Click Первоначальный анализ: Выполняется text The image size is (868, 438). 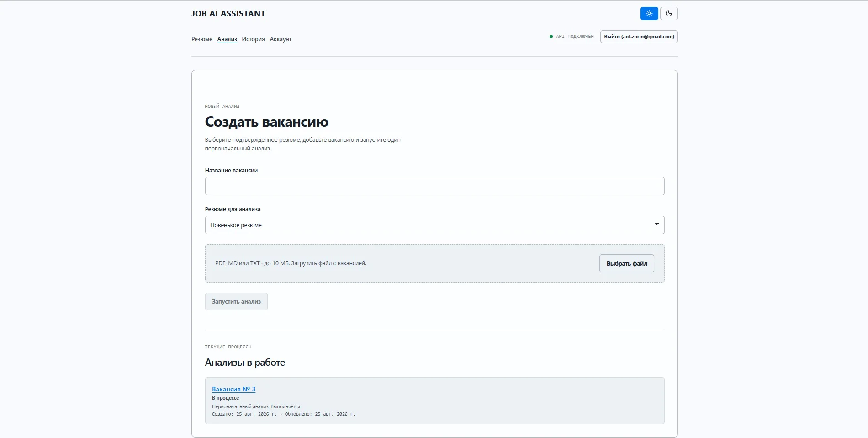[x=256, y=406]
